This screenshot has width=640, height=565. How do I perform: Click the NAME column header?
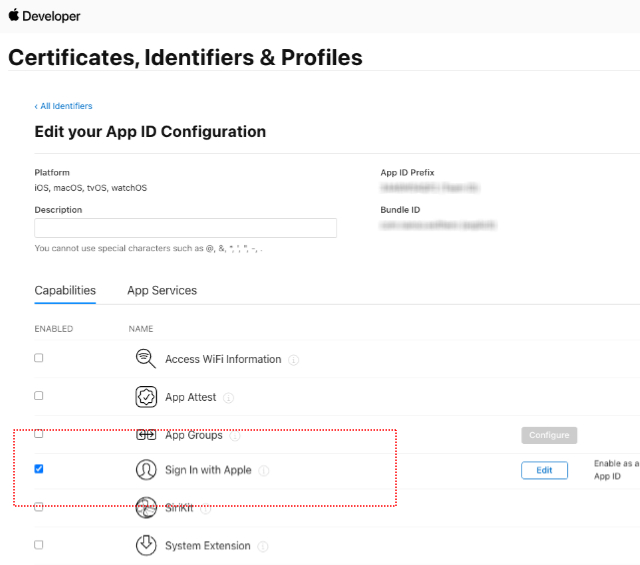pyautogui.click(x=141, y=329)
